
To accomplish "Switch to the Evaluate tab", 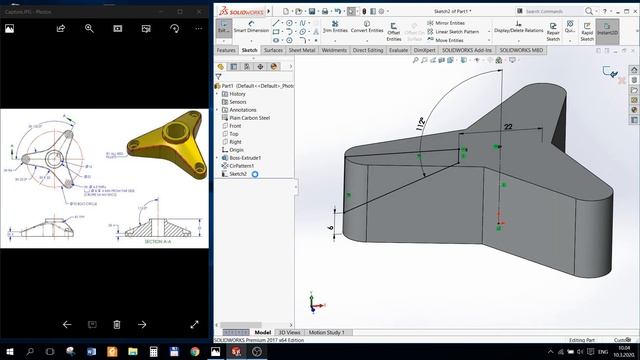I will pos(398,50).
